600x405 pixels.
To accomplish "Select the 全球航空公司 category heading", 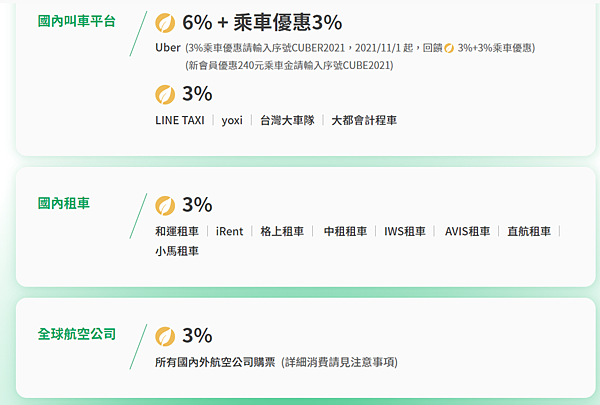I will click(x=77, y=334).
